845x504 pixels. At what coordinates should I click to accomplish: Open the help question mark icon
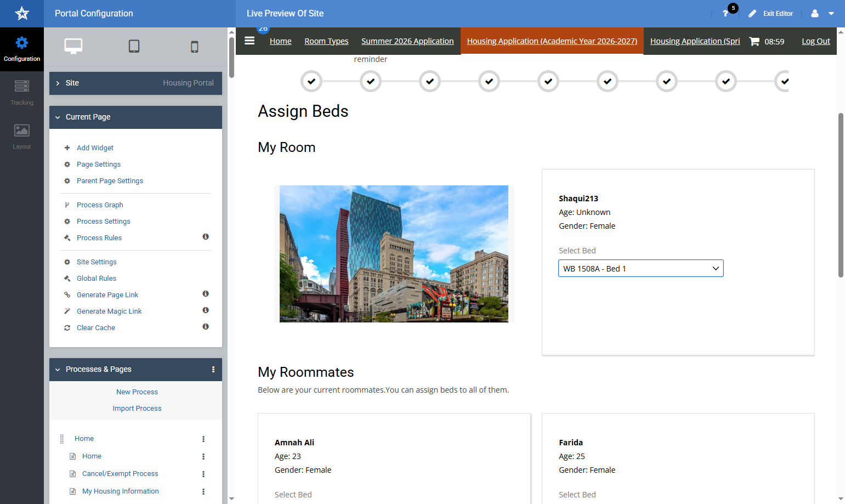(x=725, y=13)
